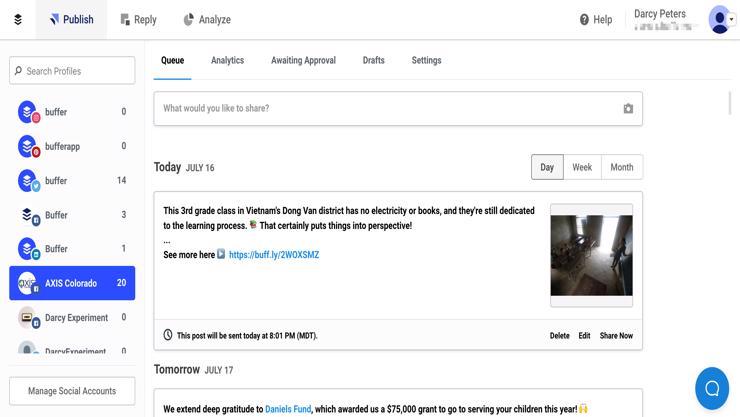The width and height of the screenshot is (740, 417).
Task: Click the bufferapp profile avatar icon
Action: [28, 146]
